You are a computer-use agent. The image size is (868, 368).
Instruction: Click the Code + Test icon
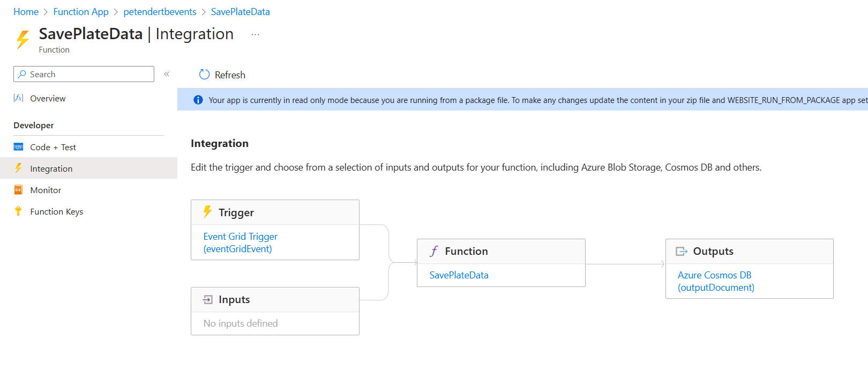pyautogui.click(x=18, y=147)
